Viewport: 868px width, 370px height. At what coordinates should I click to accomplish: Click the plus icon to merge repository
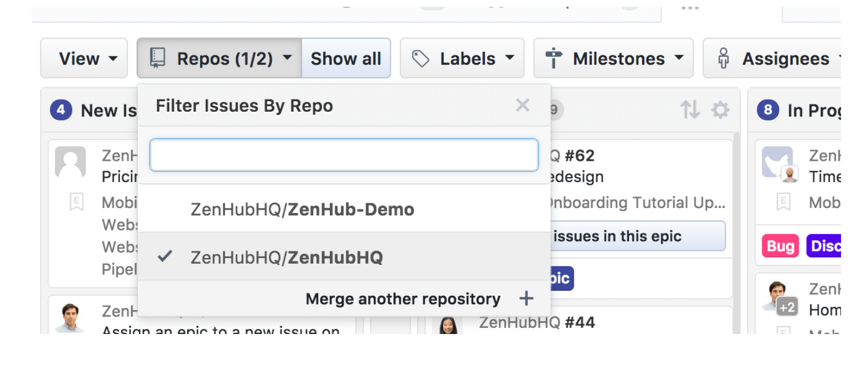tap(526, 299)
